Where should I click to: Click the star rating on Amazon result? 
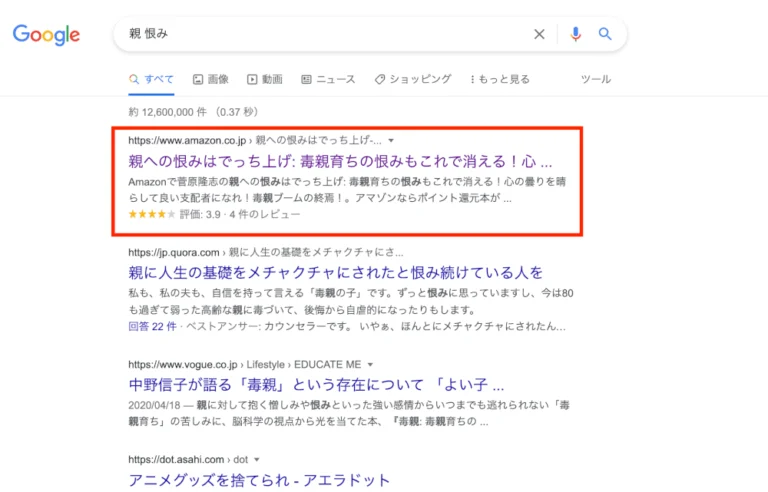(152, 213)
